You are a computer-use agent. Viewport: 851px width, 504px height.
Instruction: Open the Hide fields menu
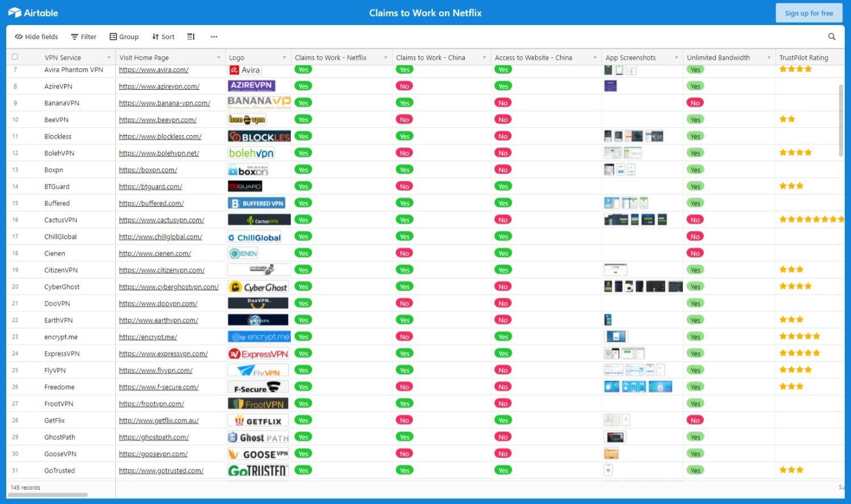click(x=36, y=37)
